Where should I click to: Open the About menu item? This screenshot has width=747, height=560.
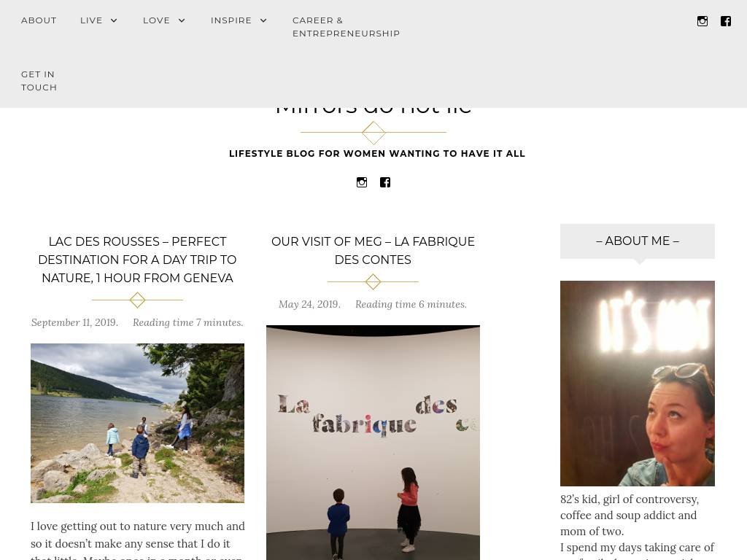(x=39, y=20)
